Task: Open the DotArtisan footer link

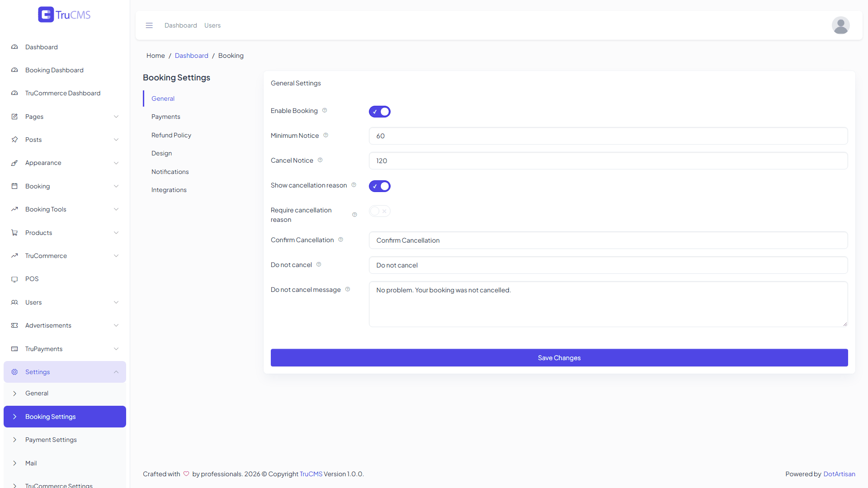Action: click(x=839, y=474)
